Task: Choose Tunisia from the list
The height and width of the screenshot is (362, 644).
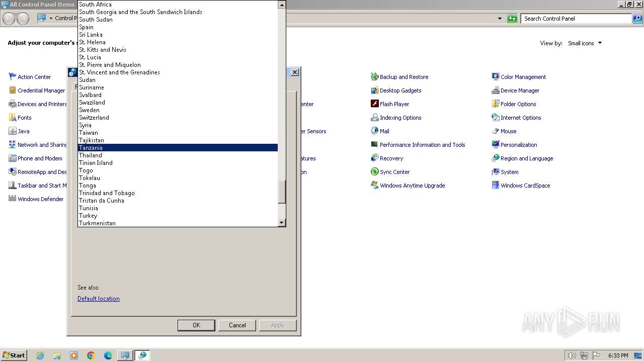Action: click(x=178, y=208)
